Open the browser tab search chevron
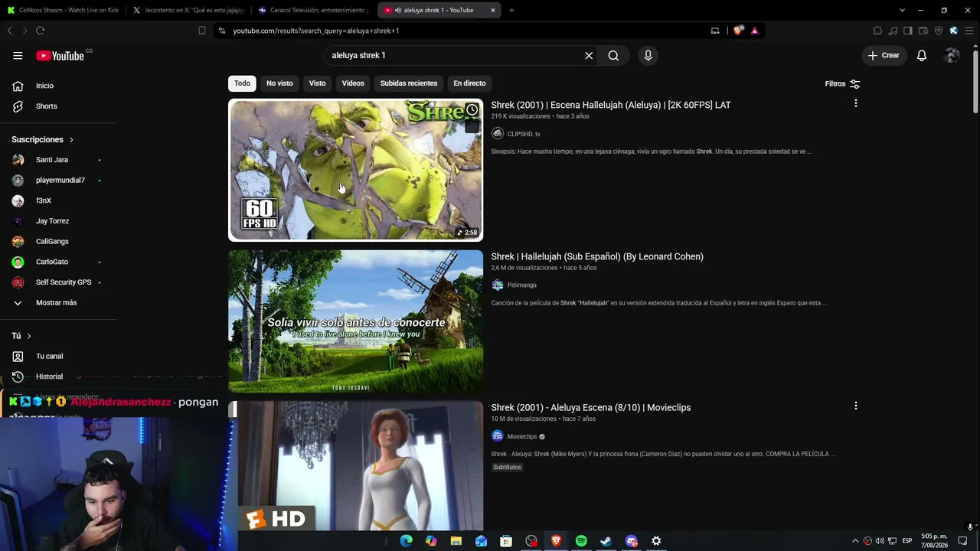Viewport: 980px width, 551px height. pyautogui.click(x=902, y=10)
